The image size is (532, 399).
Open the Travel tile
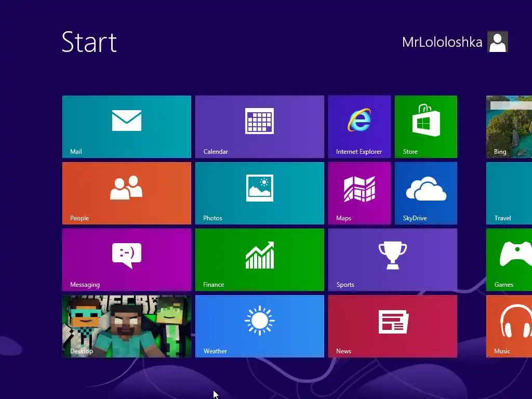(x=509, y=193)
